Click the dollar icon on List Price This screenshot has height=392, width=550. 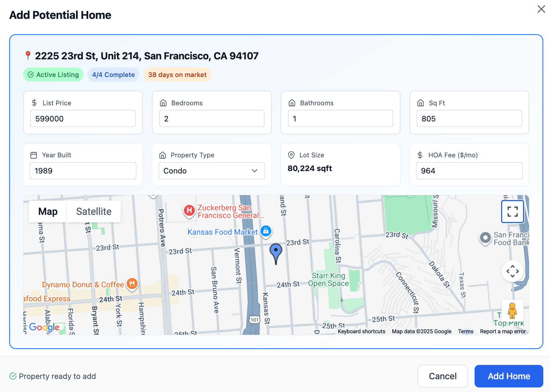tap(34, 103)
